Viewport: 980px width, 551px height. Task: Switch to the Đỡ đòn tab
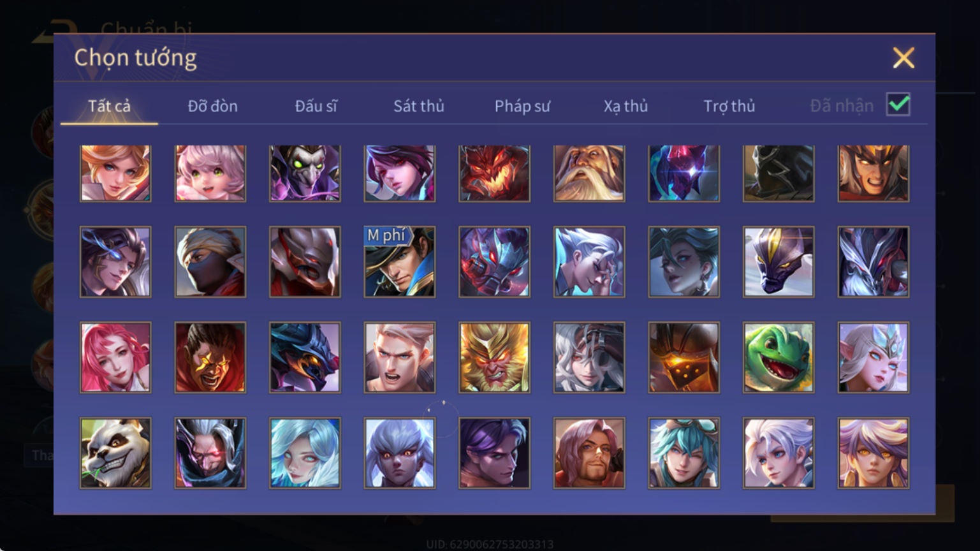(212, 106)
